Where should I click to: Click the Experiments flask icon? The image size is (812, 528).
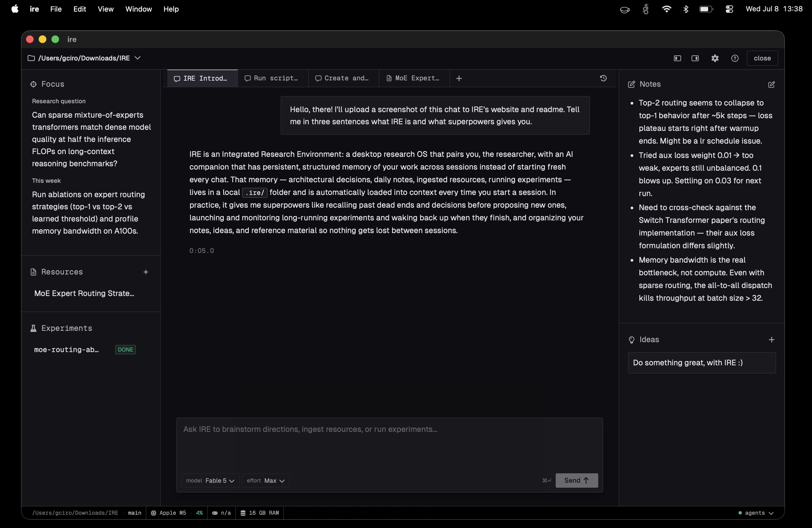coord(33,328)
